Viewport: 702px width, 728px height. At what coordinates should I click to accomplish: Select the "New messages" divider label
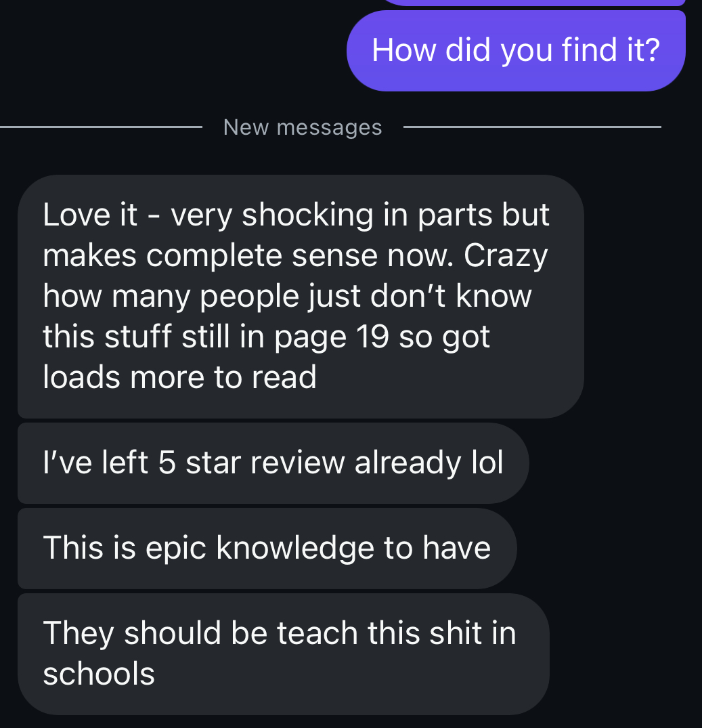coord(303,127)
